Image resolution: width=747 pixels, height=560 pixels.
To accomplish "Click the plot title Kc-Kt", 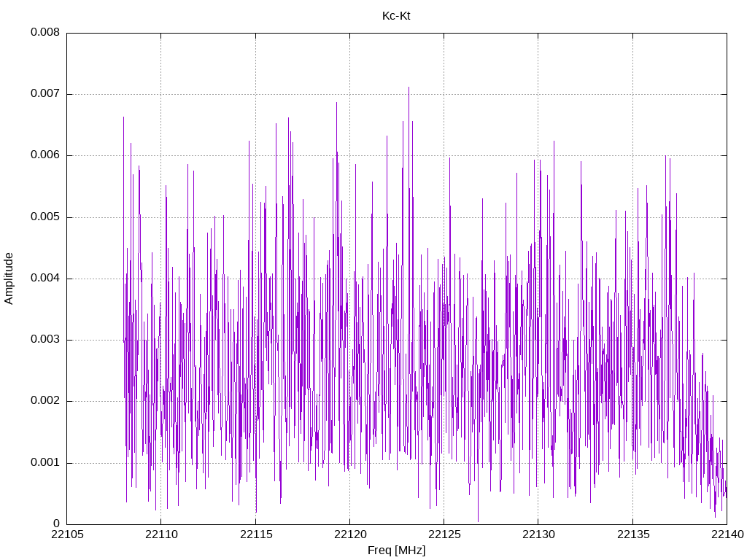I will [396, 16].
